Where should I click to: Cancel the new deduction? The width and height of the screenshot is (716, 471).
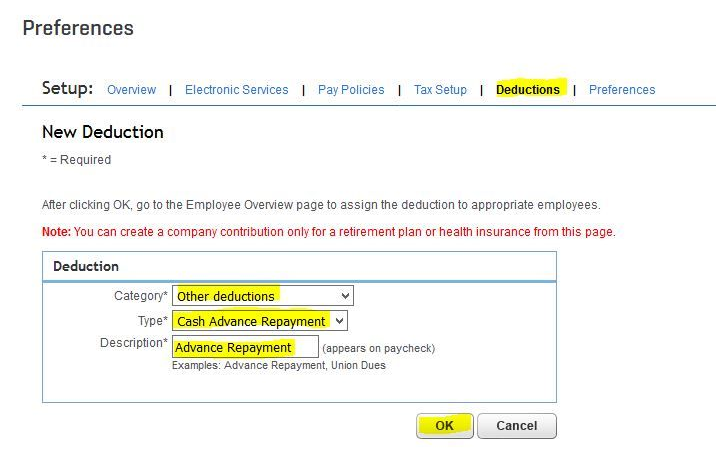point(517,426)
